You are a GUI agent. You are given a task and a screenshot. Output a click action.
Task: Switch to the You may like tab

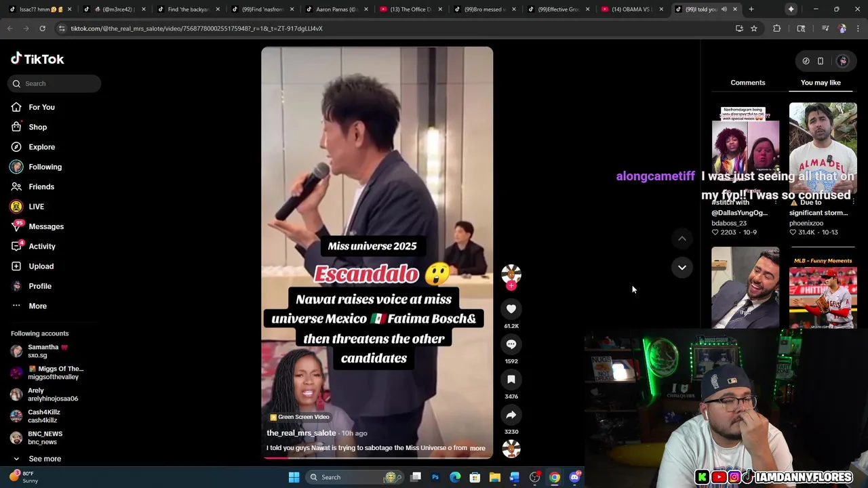click(821, 83)
